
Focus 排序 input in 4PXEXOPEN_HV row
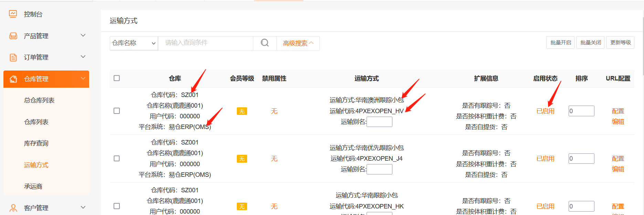point(581,111)
